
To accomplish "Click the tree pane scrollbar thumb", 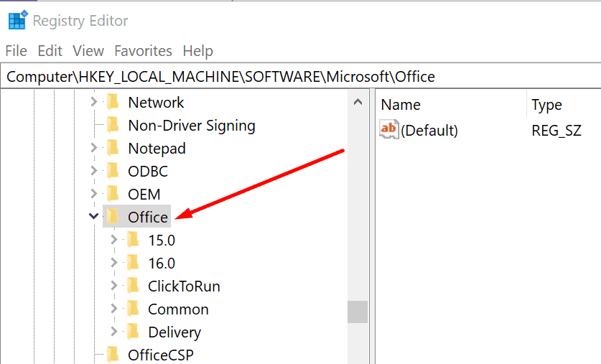I will pos(358,312).
